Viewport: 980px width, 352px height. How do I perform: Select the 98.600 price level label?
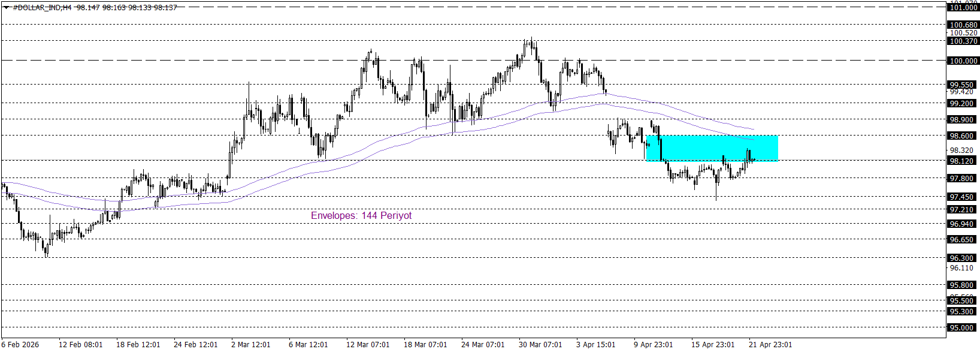pos(962,136)
